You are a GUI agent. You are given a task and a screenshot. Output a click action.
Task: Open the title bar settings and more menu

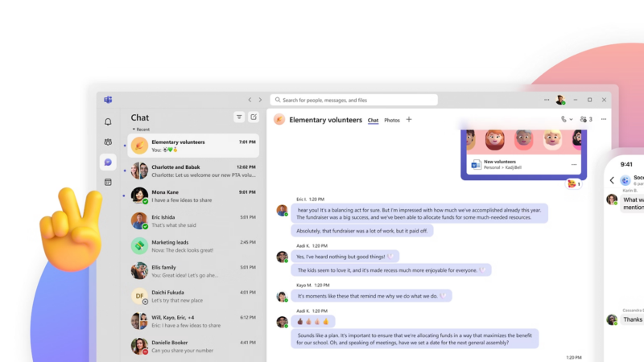click(547, 100)
